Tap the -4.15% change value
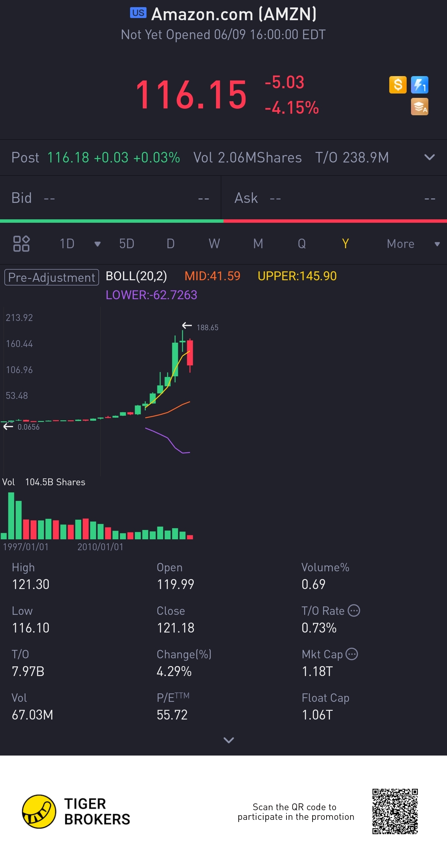447x868 pixels. click(292, 108)
